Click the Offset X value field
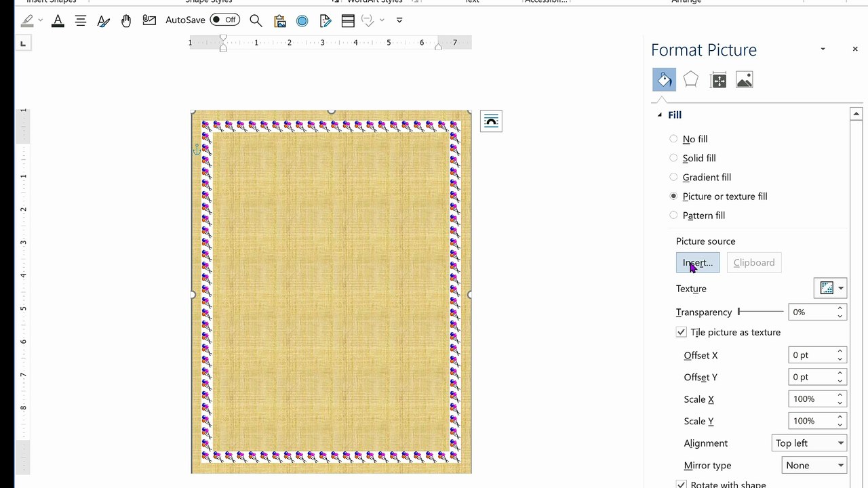868x488 pixels. tap(812, 355)
